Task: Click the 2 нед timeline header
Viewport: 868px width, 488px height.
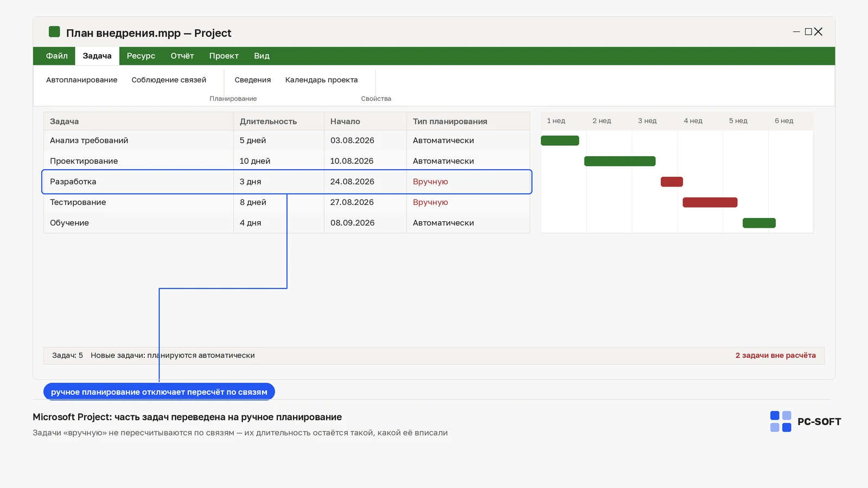Action: point(602,121)
